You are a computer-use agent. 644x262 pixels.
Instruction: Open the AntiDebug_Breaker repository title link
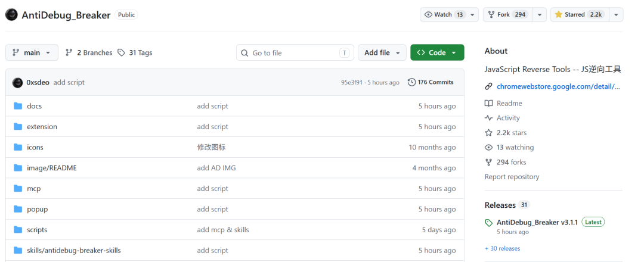pyautogui.click(x=66, y=15)
